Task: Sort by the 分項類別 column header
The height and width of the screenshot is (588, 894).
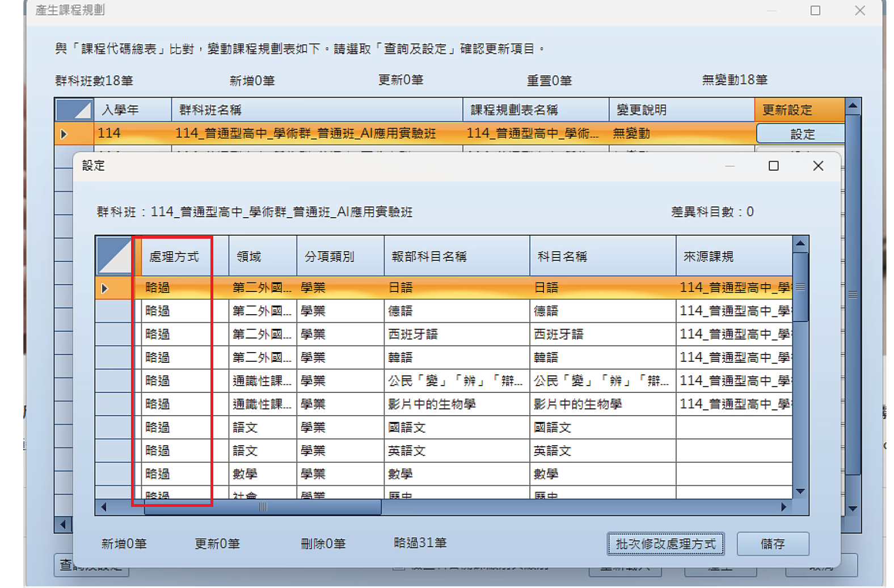Action: click(x=340, y=256)
